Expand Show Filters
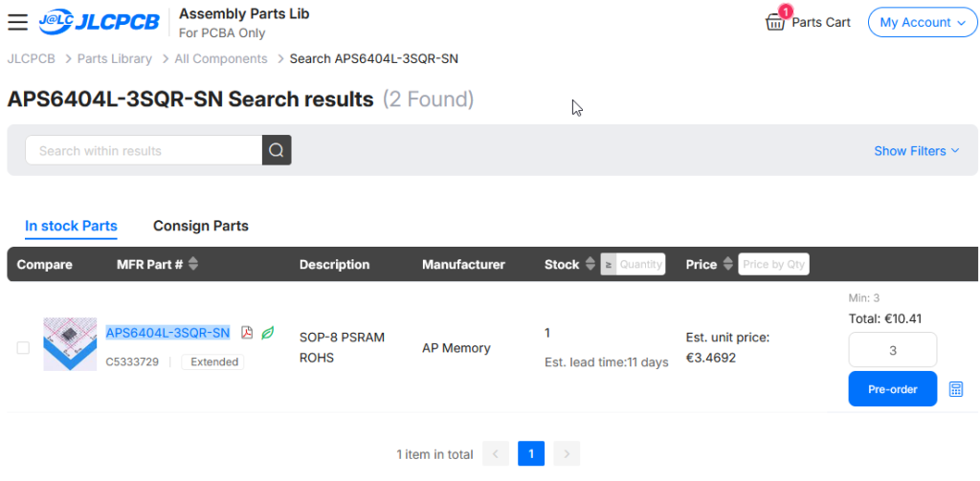Screen dimensions: 980x481 pos(916,150)
